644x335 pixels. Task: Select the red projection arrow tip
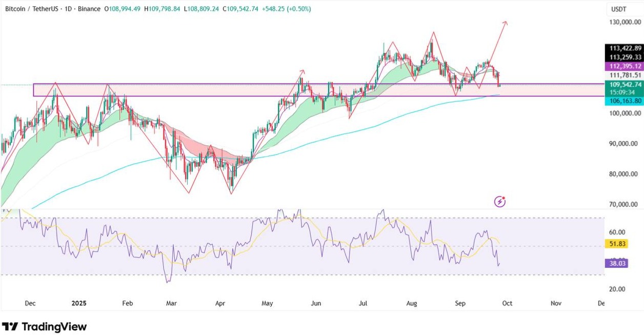pyautogui.click(x=506, y=22)
